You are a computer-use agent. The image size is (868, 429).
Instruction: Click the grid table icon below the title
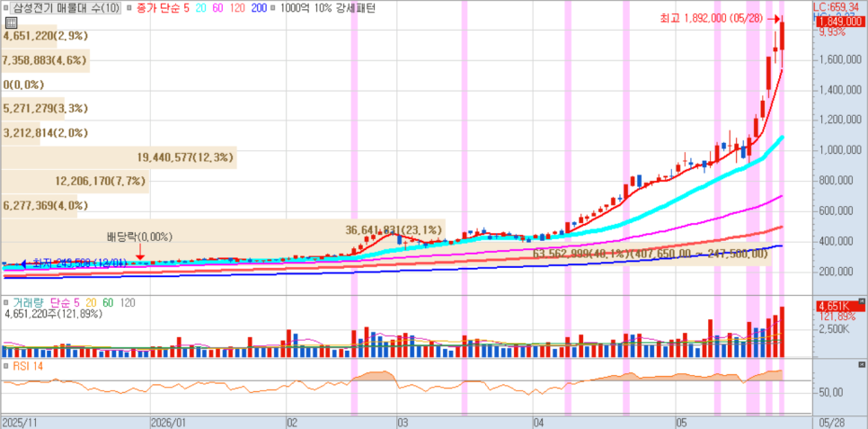pos(11,22)
